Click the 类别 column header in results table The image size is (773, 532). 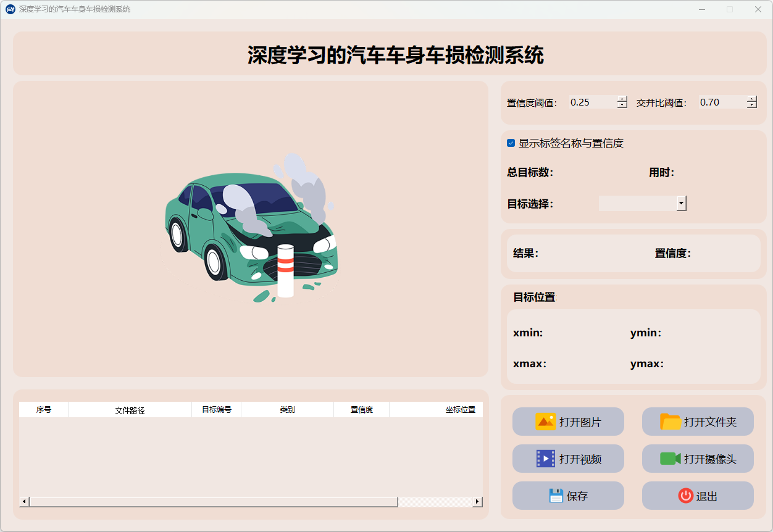coord(287,410)
